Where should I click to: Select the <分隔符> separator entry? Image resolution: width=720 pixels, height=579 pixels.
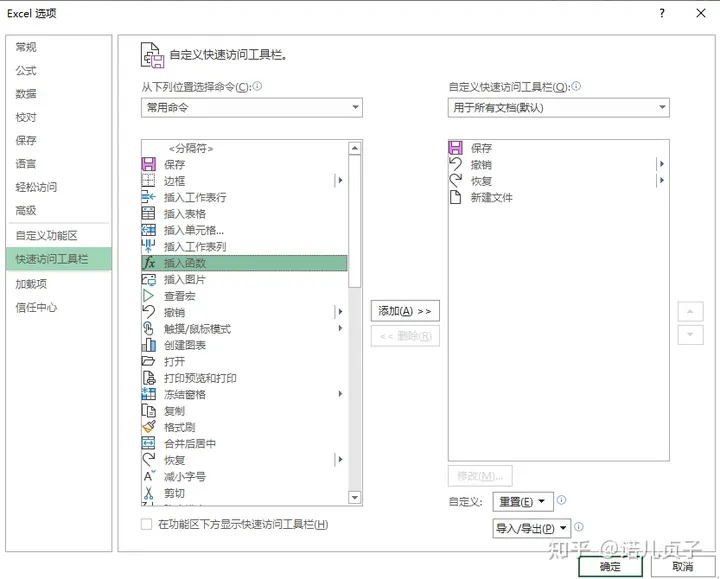point(244,148)
